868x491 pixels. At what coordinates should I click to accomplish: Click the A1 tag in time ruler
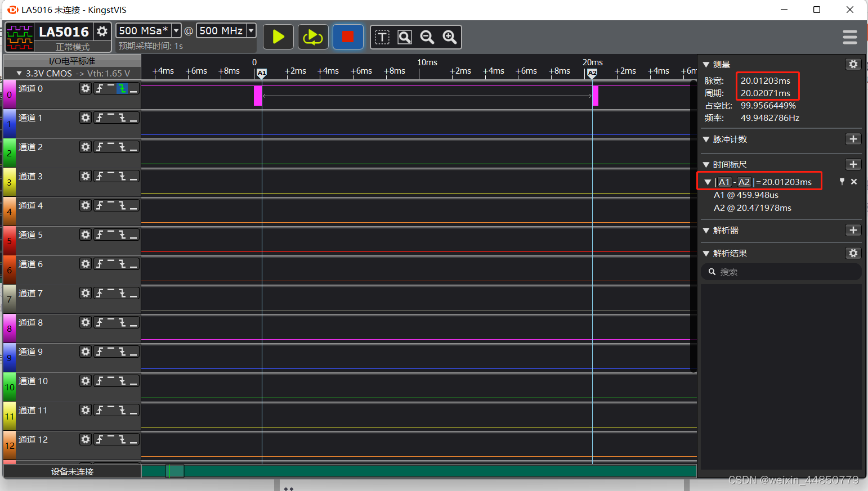coord(724,182)
